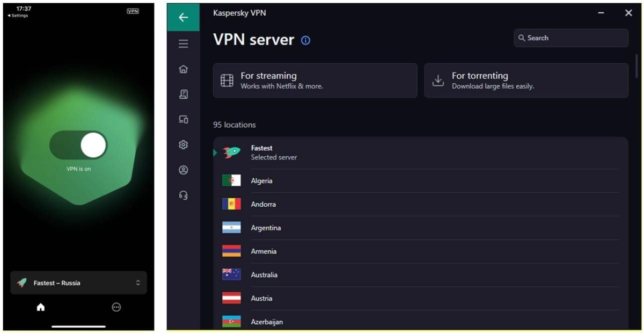Click the info icon beside VPN server
Image resolution: width=644 pixels, height=333 pixels.
point(305,40)
